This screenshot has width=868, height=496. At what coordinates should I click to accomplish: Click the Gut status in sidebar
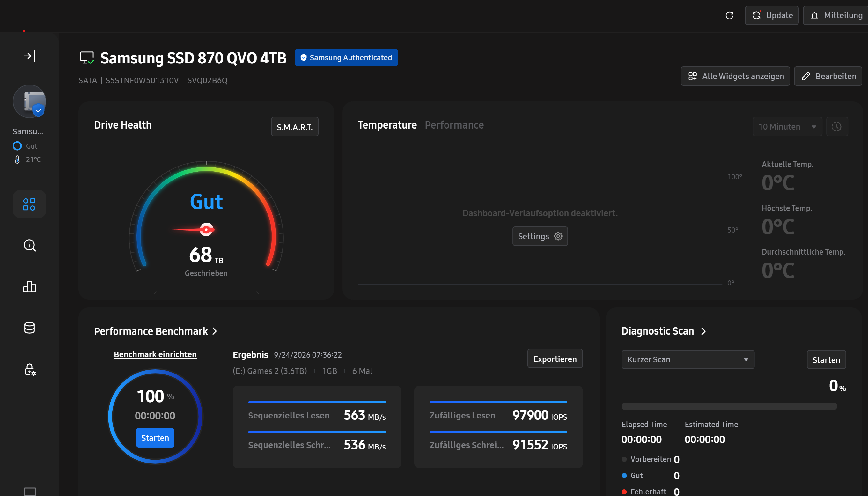(x=25, y=146)
